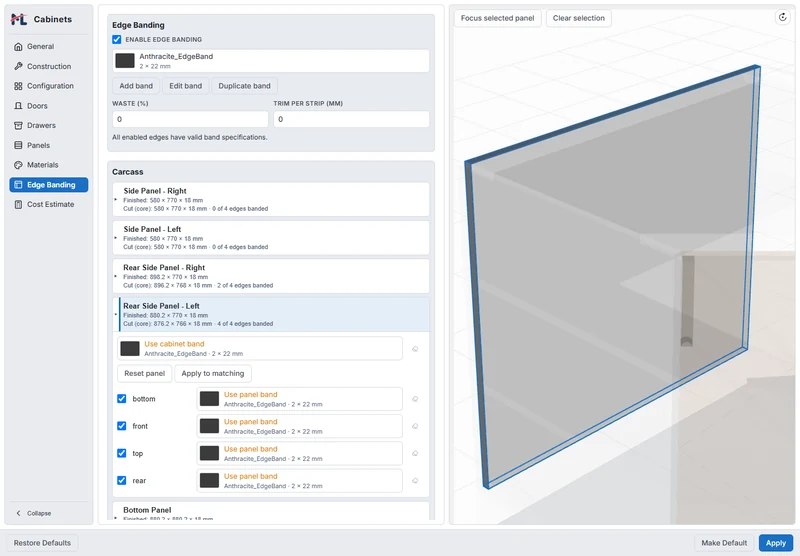Click the Reset panel button
Screen dimensions: 800x556
pyautogui.click(x=144, y=373)
